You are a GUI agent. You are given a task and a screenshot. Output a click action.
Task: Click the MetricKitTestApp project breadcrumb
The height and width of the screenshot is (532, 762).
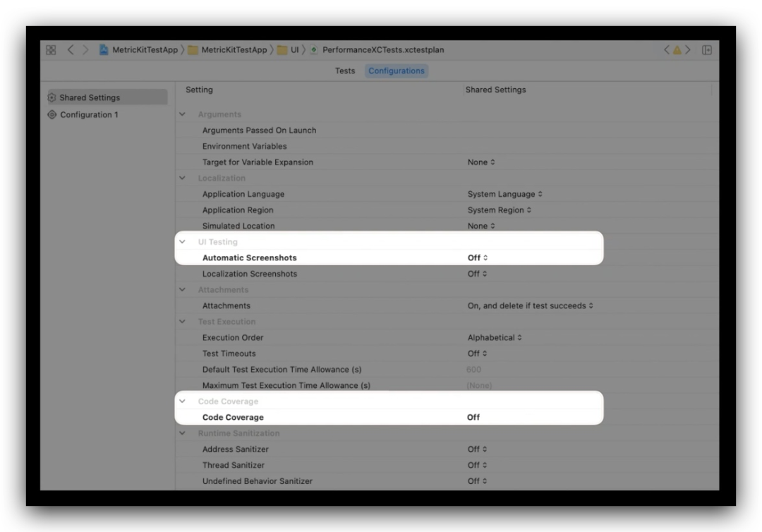(139, 50)
